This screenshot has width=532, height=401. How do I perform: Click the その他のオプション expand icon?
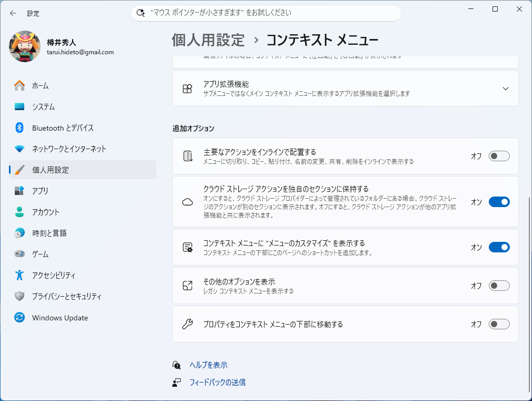pos(188,286)
